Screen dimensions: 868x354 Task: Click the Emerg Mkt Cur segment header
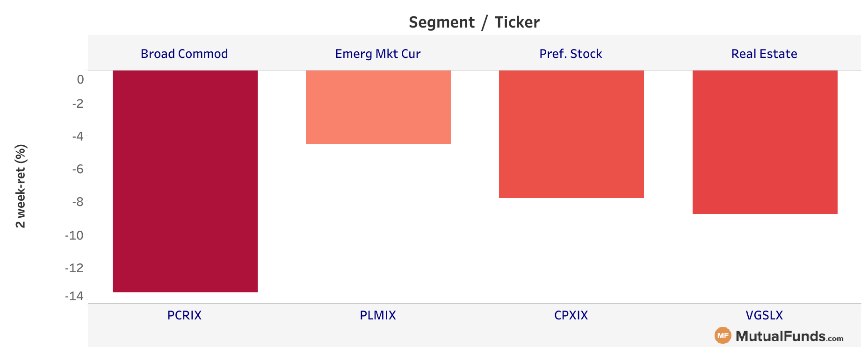[x=378, y=54]
